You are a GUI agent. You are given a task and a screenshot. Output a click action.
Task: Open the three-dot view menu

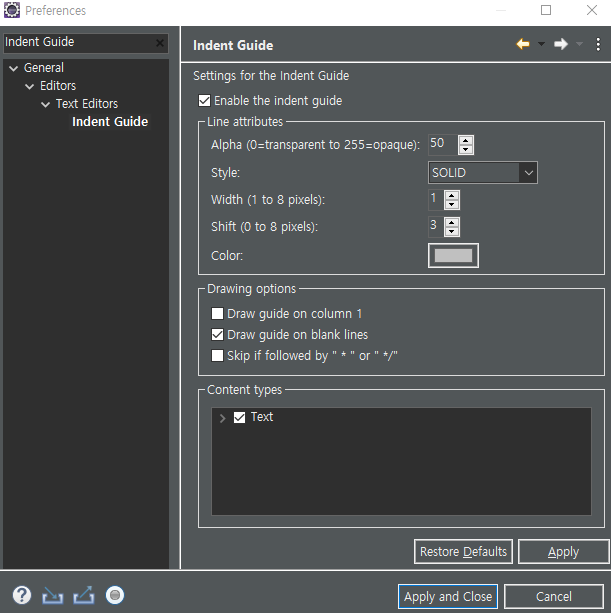pos(598,45)
